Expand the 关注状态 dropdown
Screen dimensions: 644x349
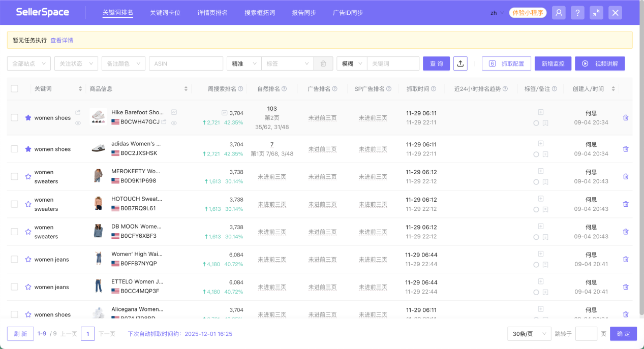(x=75, y=63)
